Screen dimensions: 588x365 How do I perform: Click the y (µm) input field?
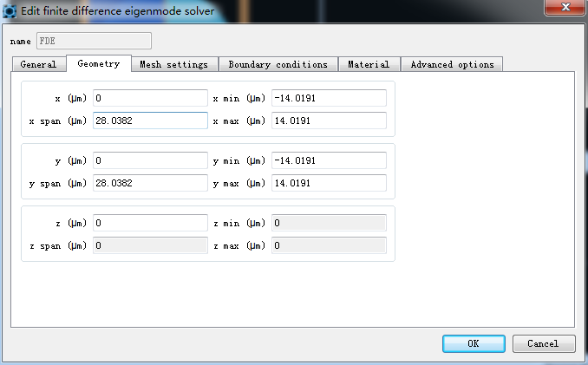[x=150, y=160]
